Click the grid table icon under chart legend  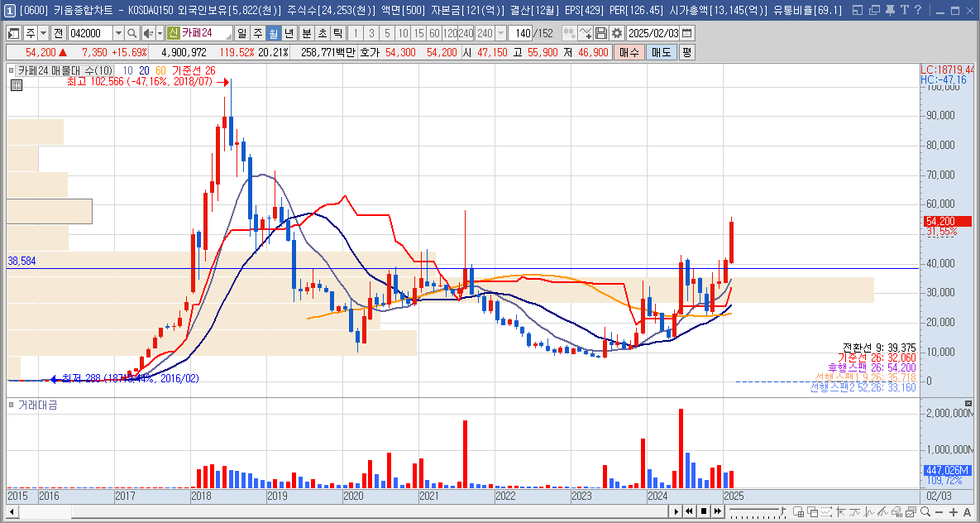point(17,85)
